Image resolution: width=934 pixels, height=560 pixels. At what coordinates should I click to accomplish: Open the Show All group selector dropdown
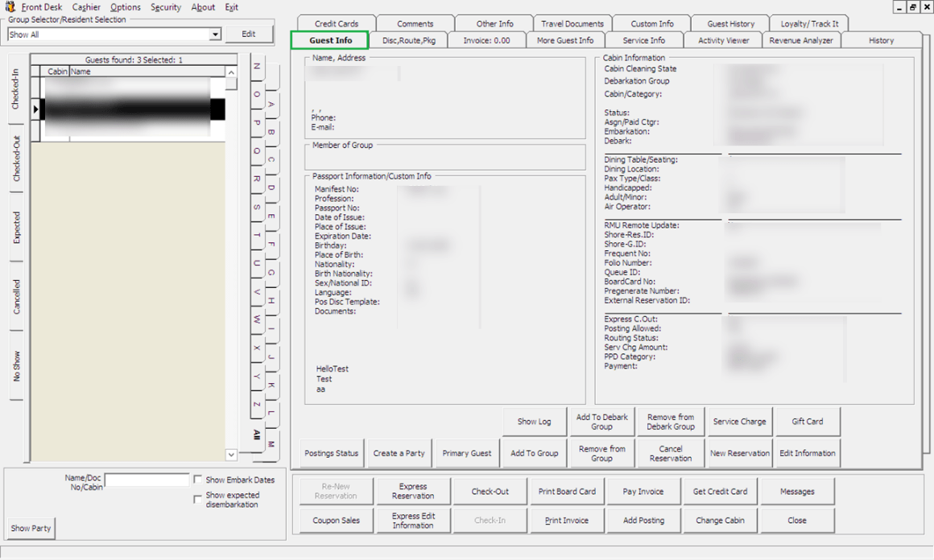pyautogui.click(x=215, y=34)
